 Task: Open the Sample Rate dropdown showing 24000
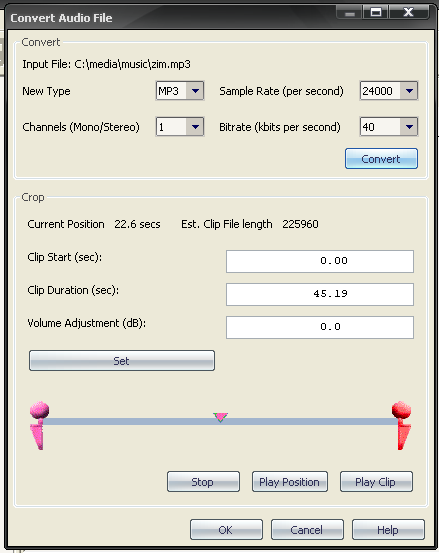[389, 91]
